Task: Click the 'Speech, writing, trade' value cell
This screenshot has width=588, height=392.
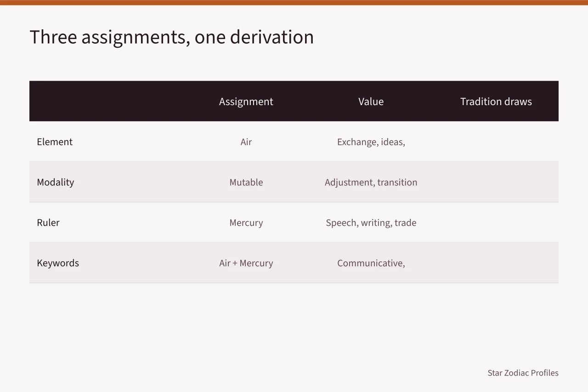Action: [x=371, y=223]
